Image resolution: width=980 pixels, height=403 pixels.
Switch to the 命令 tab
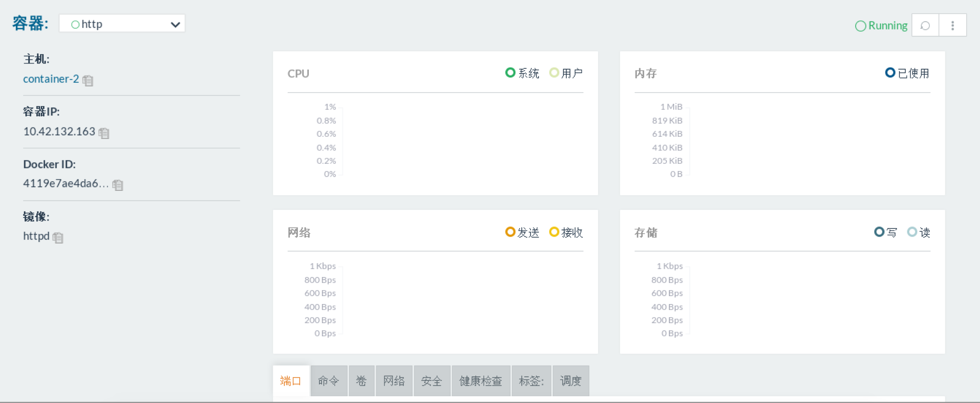pos(329,381)
